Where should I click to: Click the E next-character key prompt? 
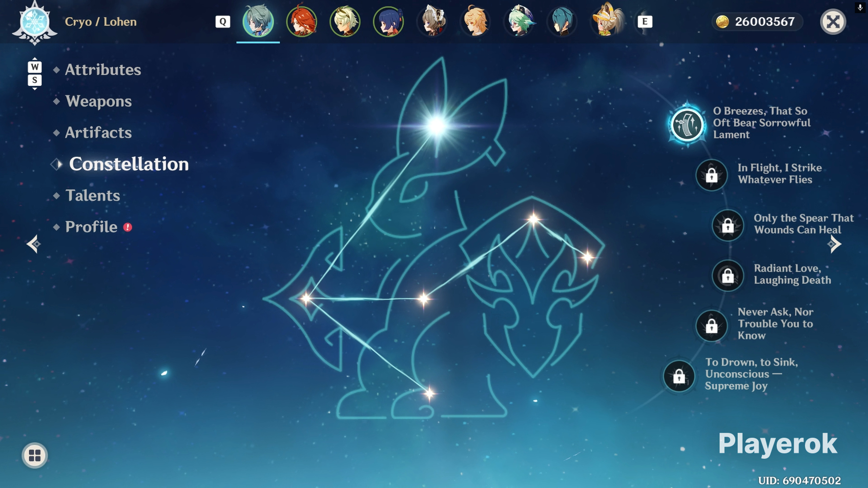(645, 21)
